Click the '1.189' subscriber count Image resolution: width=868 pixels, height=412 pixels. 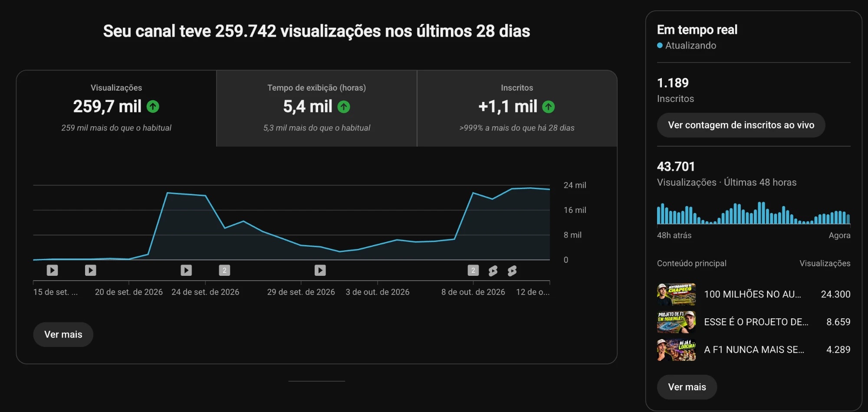pyautogui.click(x=673, y=83)
